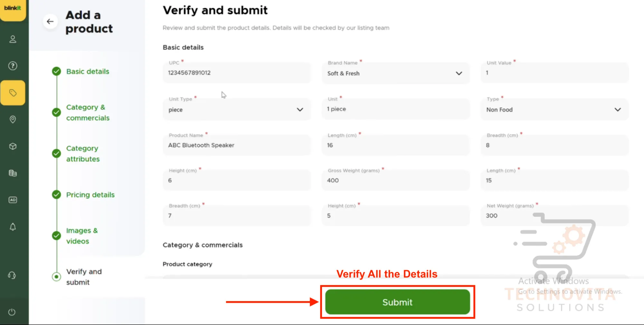The image size is (644, 325).
Task: Expand the Unit Type dropdown showing piece
Action: pyautogui.click(x=299, y=110)
